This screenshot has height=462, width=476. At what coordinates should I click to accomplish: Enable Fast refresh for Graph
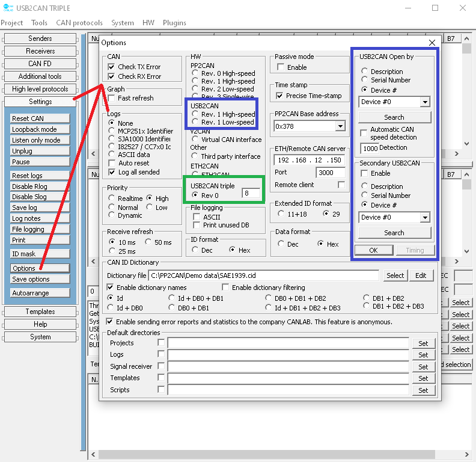(x=111, y=98)
